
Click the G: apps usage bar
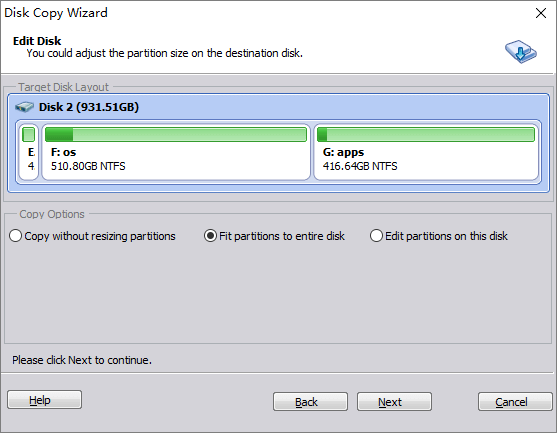[426, 135]
